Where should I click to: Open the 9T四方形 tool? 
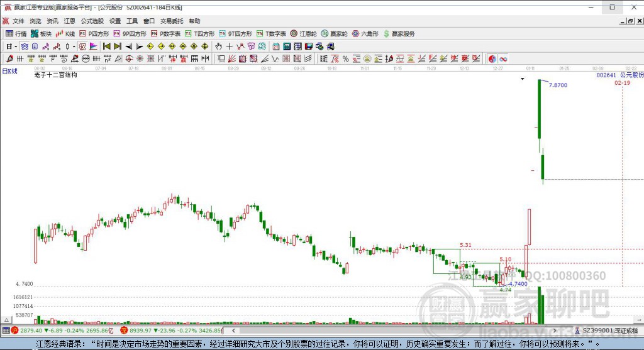click(x=235, y=34)
